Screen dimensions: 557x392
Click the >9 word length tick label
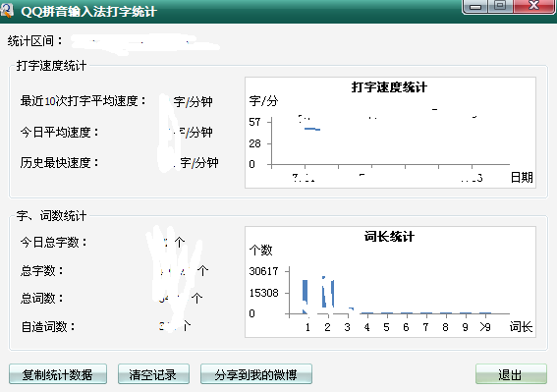(485, 326)
